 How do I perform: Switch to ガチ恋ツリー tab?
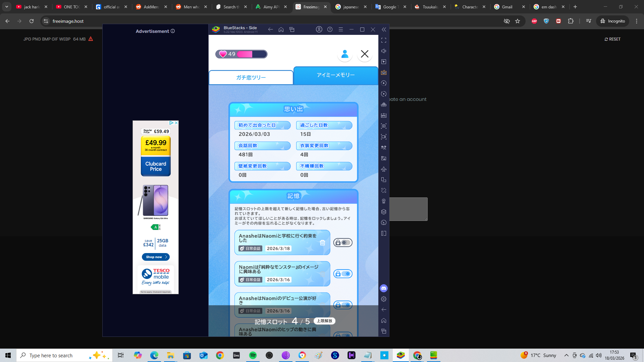point(251,77)
